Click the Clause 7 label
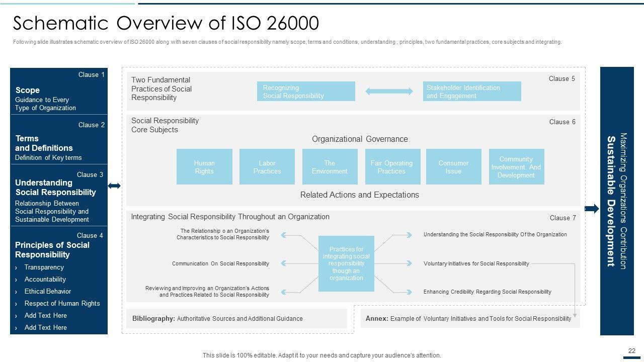 click(563, 218)
